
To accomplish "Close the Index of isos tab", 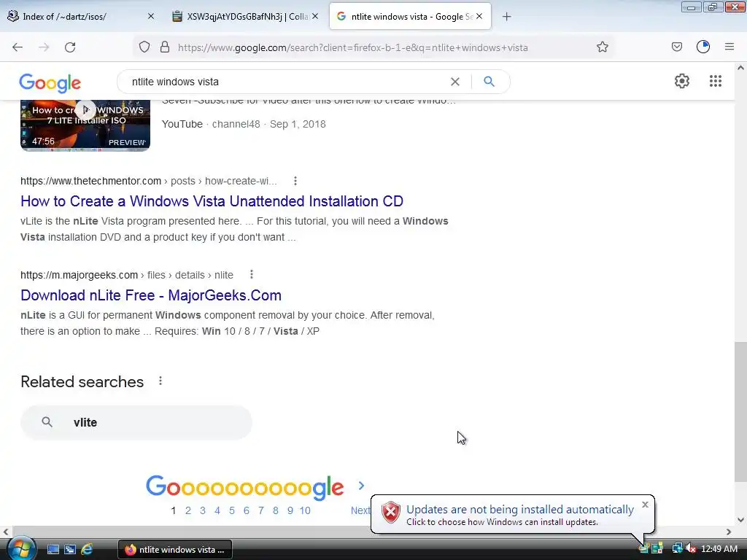I will coord(151,16).
